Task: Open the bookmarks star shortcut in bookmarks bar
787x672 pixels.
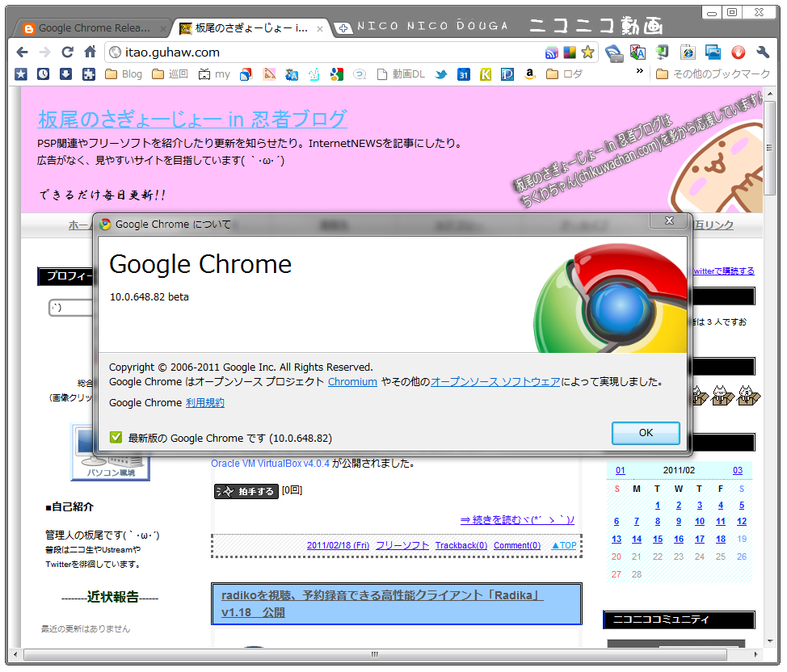Action: [x=20, y=74]
